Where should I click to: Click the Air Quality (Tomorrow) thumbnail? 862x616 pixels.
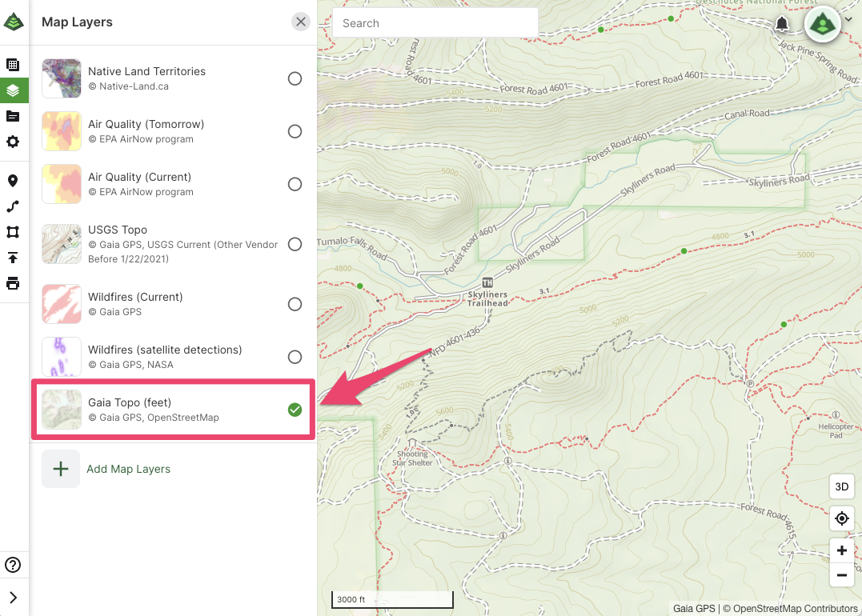point(62,131)
